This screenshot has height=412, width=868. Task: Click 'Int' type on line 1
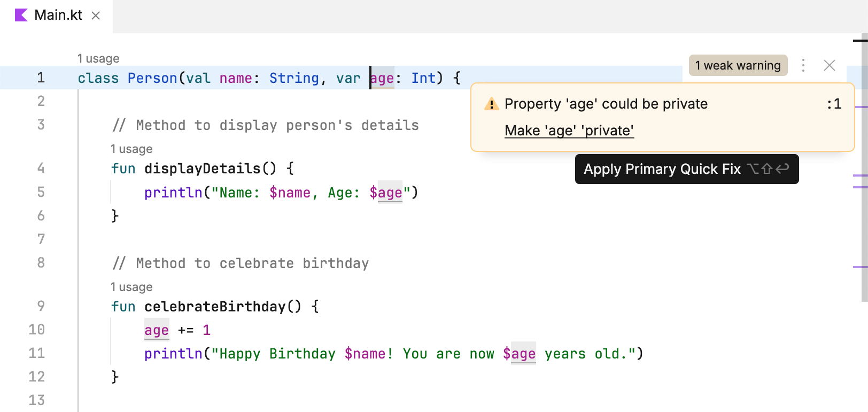423,78
